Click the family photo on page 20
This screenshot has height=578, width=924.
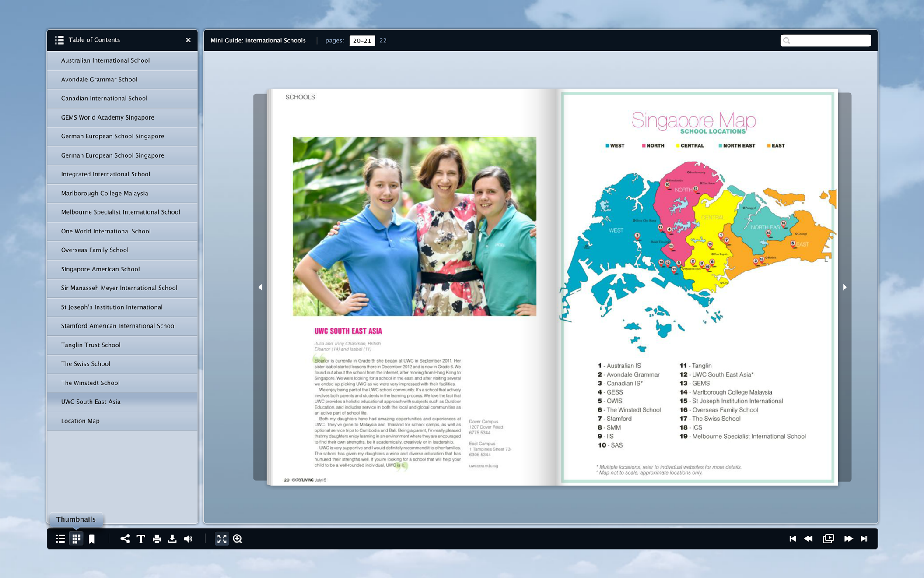click(x=414, y=226)
